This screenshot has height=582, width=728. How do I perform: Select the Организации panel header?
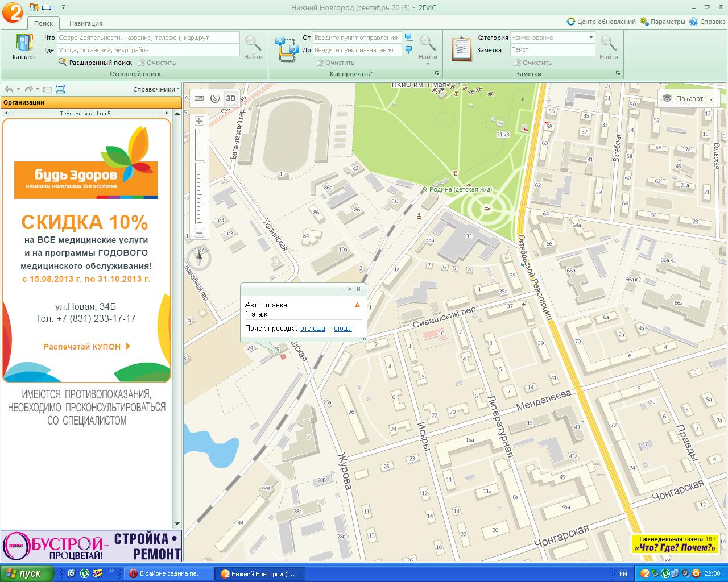91,102
